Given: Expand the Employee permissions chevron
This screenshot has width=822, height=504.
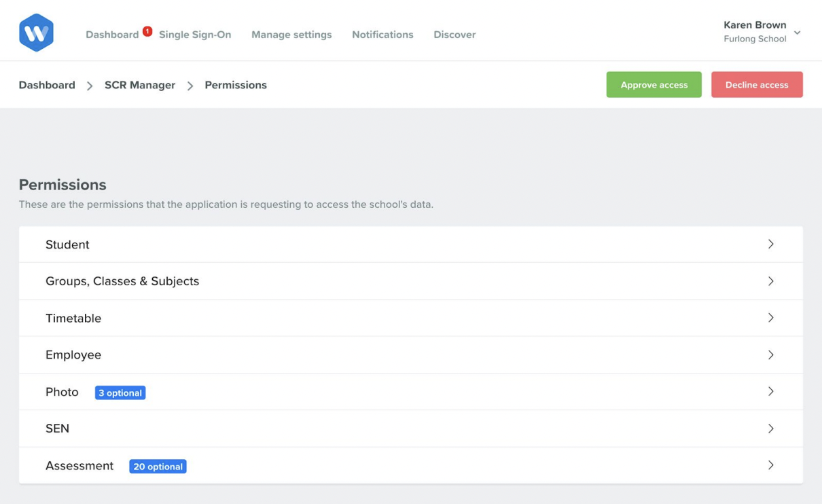Looking at the screenshot, I should (770, 355).
